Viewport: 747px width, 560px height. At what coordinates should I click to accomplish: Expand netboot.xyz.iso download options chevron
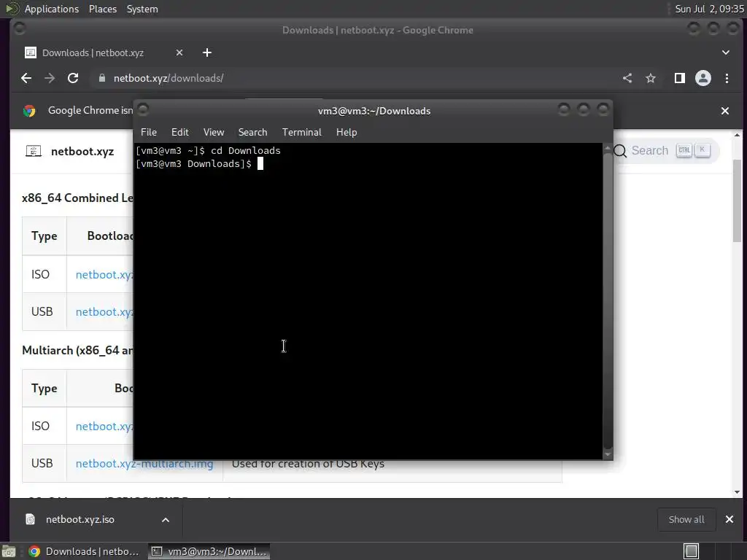coord(166,519)
